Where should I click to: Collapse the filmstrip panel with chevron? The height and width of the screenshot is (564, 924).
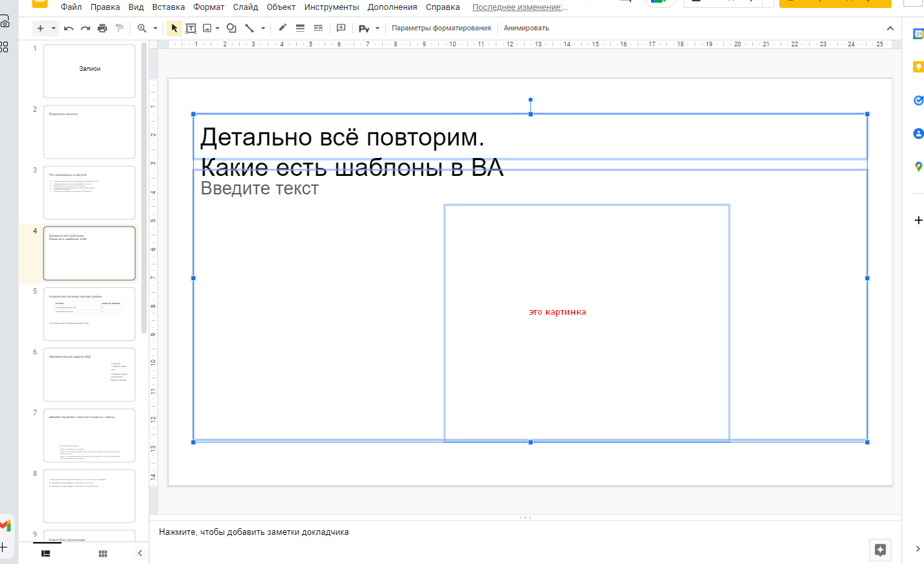pyautogui.click(x=139, y=553)
